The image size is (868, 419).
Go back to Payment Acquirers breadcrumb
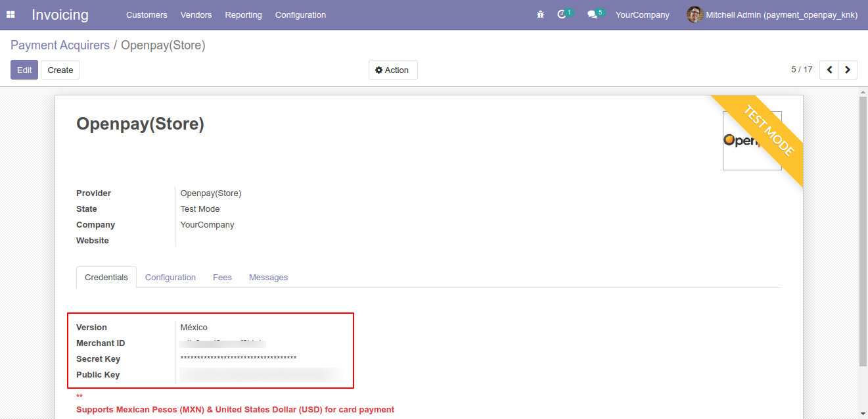pyautogui.click(x=60, y=45)
